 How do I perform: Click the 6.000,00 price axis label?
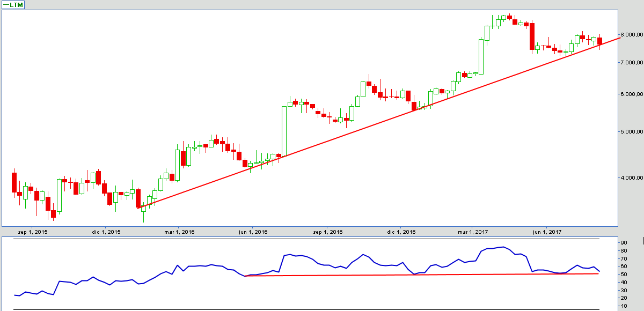(x=632, y=94)
